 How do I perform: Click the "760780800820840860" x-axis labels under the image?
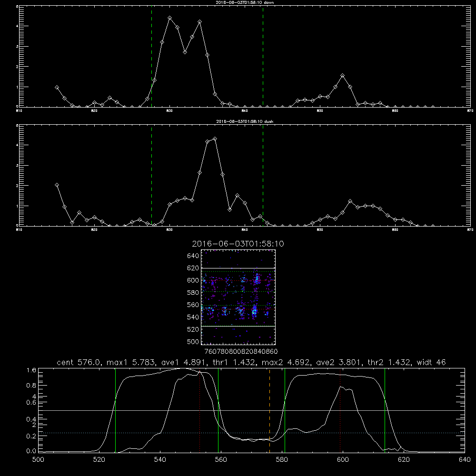click(241, 352)
